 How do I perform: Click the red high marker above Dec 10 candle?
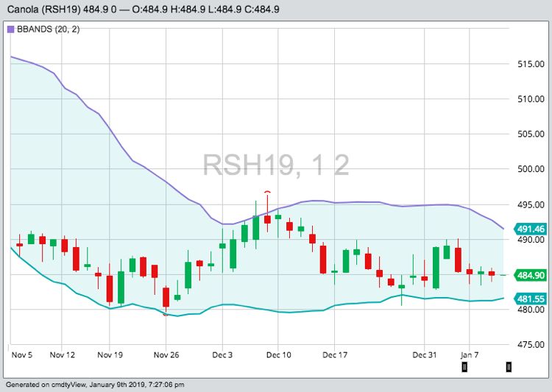[x=268, y=192]
